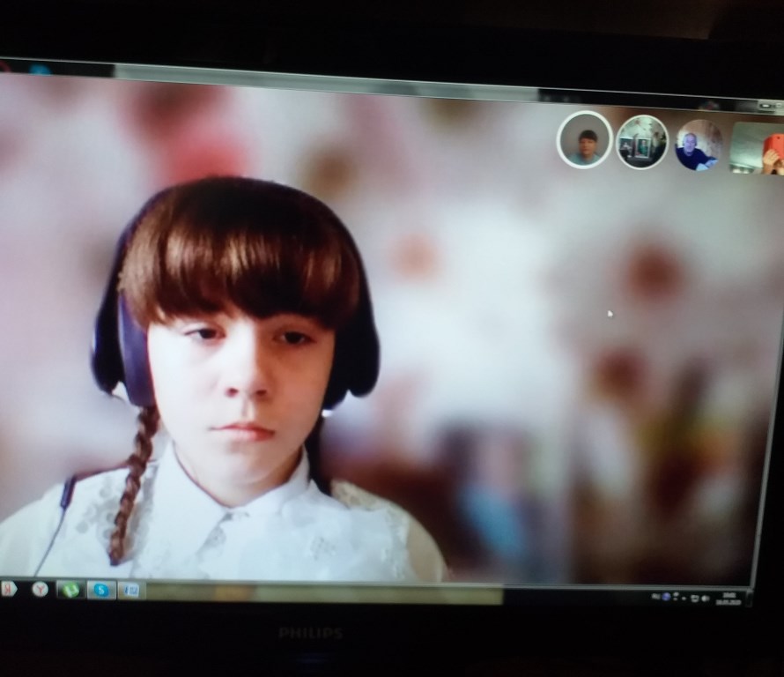Open Skype from the taskbar
Screen dimensions: 784x677
[100, 590]
